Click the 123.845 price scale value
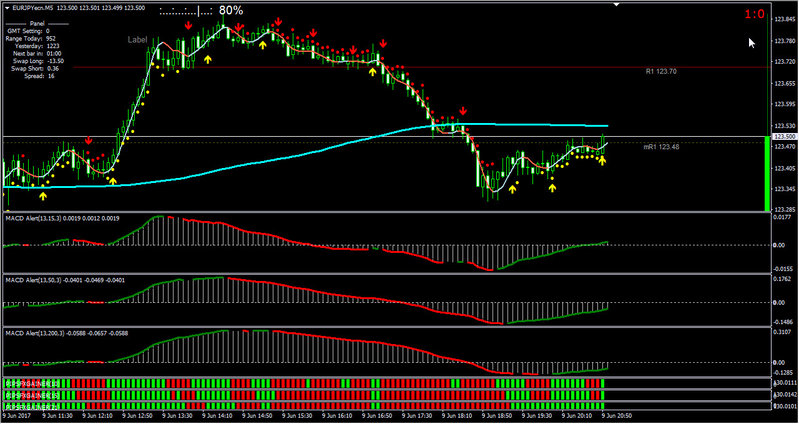Image resolution: width=799 pixels, height=424 pixels. point(783,19)
